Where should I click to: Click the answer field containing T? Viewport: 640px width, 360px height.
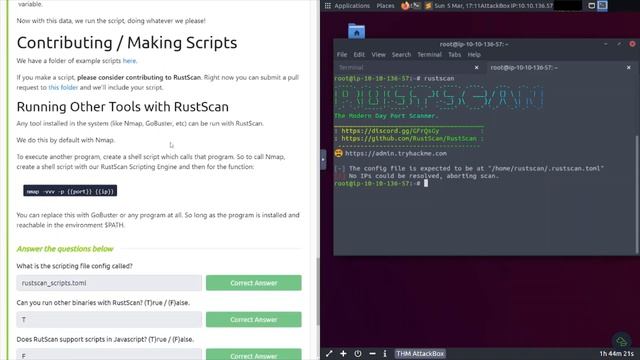tap(109, 320)
